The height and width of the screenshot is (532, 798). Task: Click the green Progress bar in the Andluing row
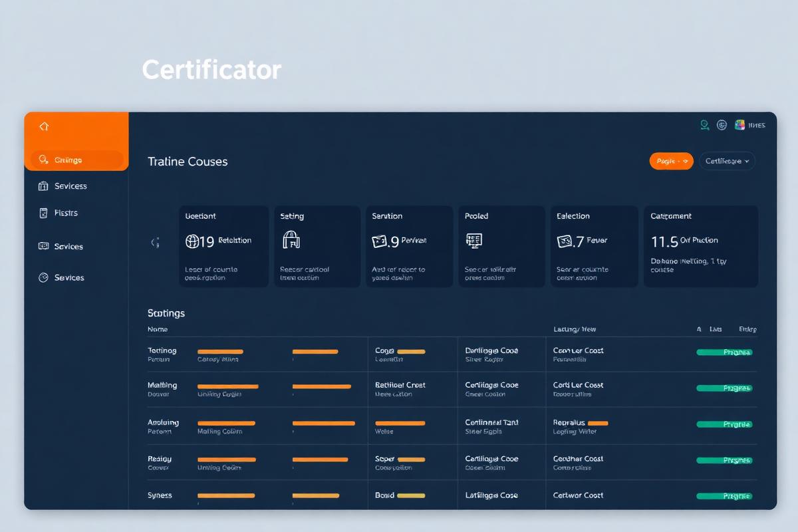[724, 424]
